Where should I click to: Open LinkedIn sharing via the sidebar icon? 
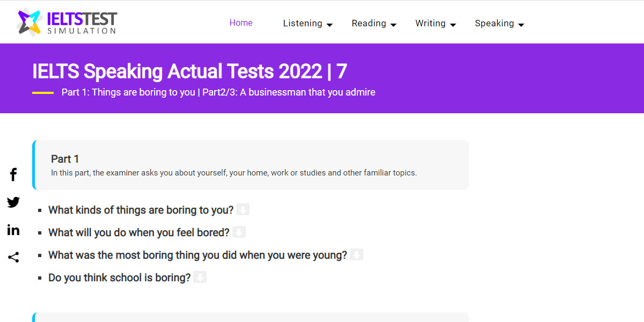[13, 230]
